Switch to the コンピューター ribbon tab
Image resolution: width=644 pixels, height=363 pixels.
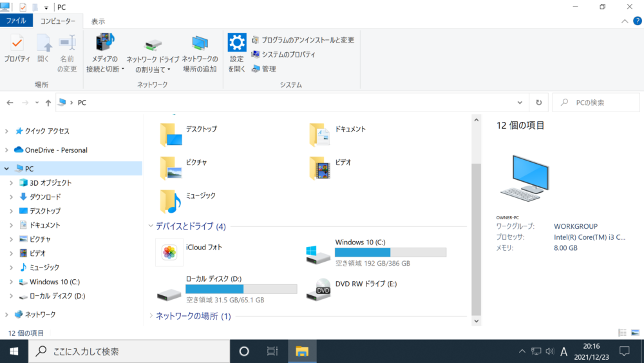[x=58, y=21]
